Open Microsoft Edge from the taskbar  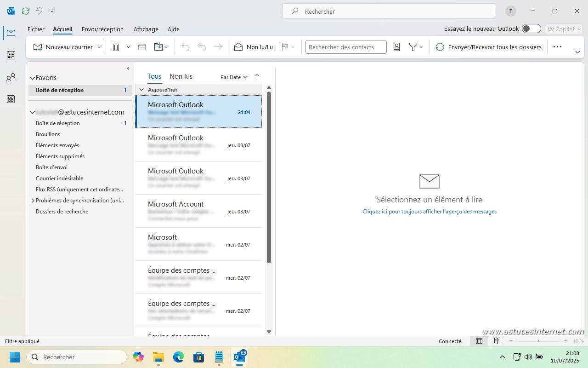point(178,357)
